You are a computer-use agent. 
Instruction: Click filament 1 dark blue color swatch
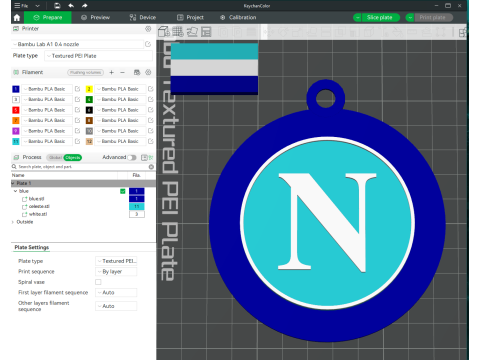(16, 89)
